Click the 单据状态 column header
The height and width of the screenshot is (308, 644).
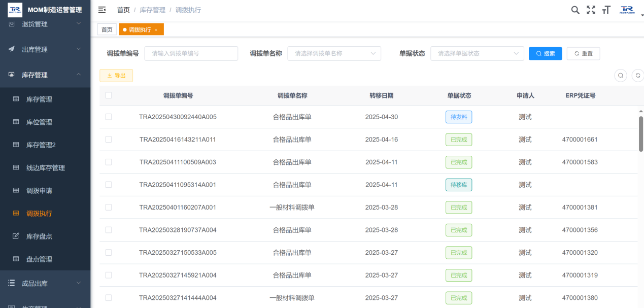click(459, 95)
